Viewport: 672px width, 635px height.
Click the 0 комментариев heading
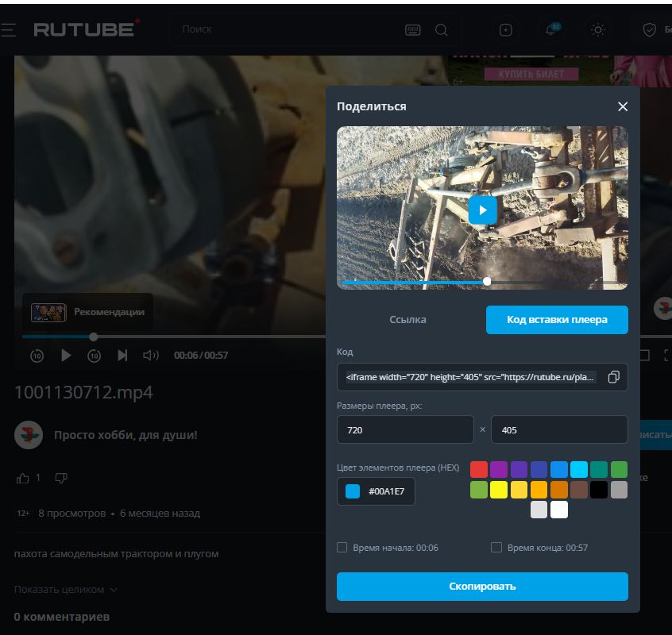[x=62, y=617]
